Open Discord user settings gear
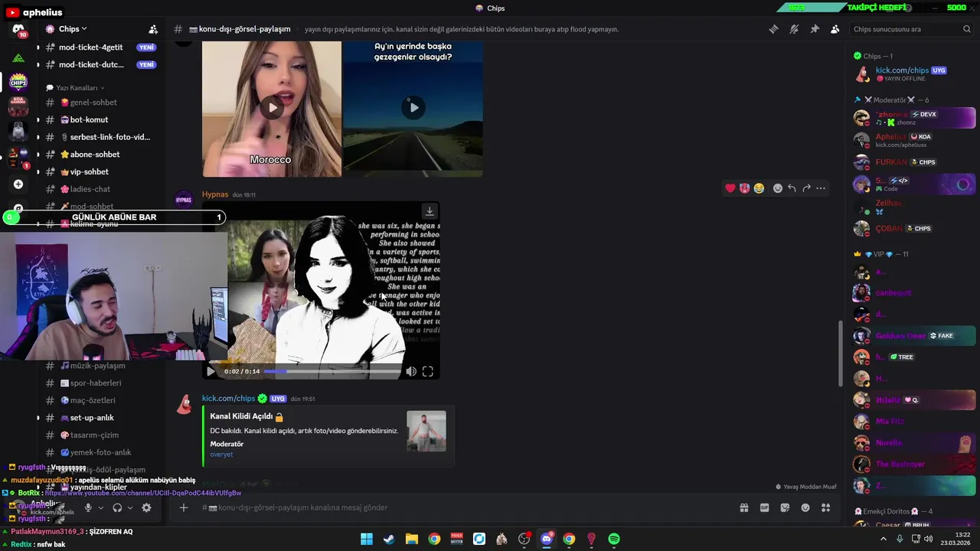This screenshot has height=551, width=980. tap(146, 507)
